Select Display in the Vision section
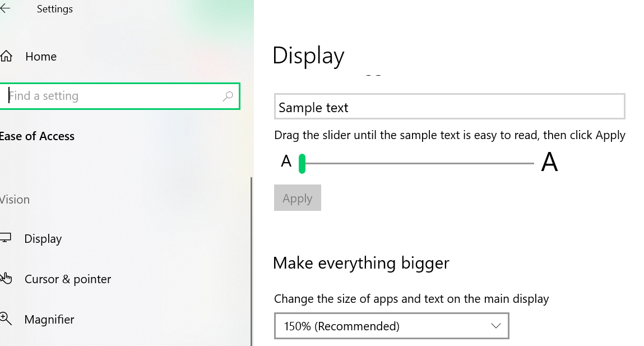644x346 pixels. click(43, 239)
